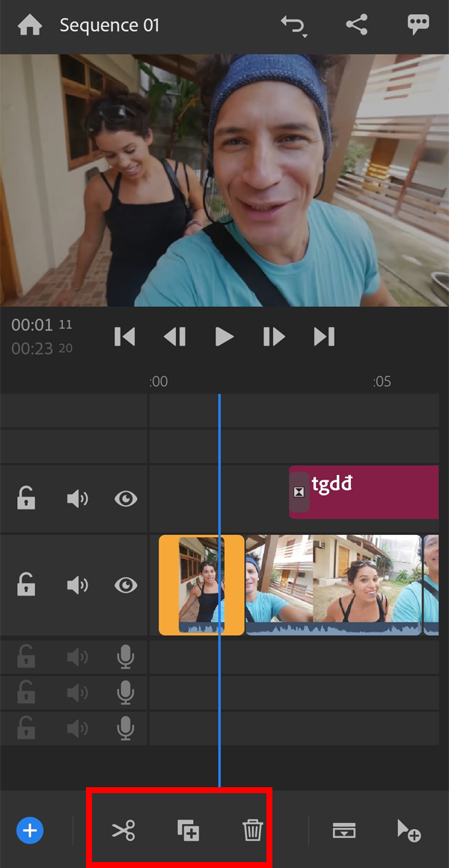
Task: Mute the second audio track
Action: click(77, 692)
